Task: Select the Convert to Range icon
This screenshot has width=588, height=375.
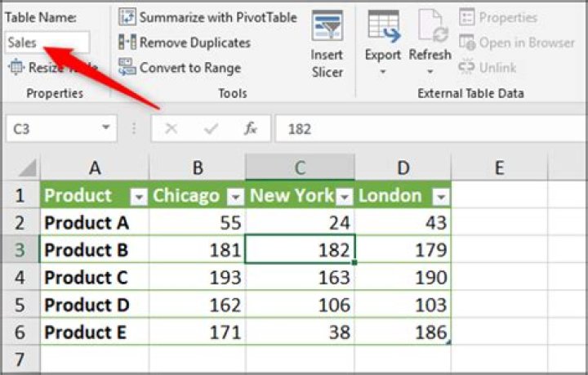Action: pyautogui.click(x=127, y=68)
